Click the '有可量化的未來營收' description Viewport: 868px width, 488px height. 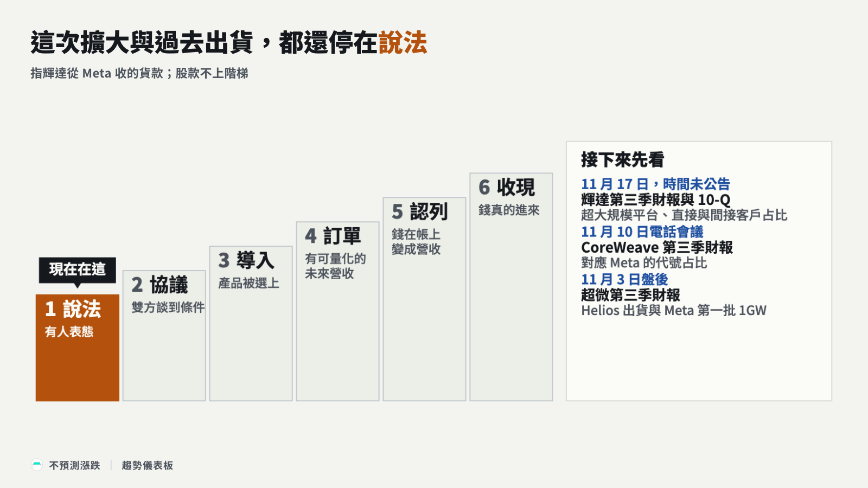(335, 266)
